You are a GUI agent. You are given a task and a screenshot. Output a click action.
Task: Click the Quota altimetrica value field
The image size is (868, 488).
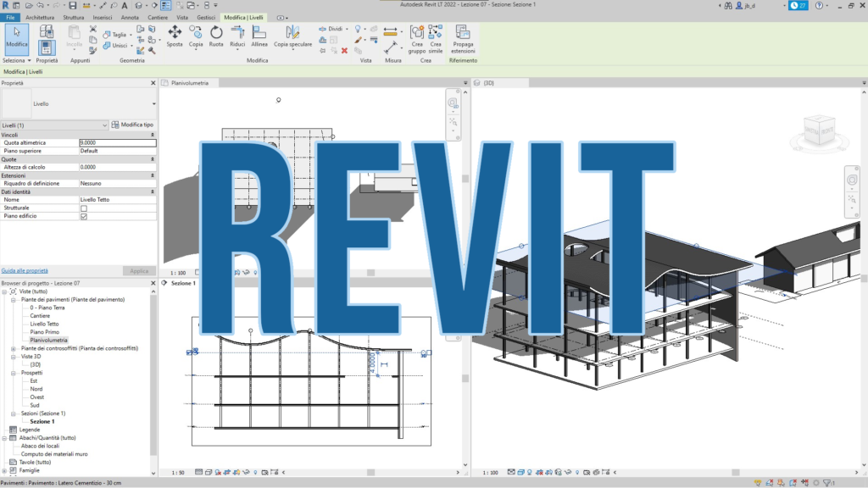(x=117, y=142)
